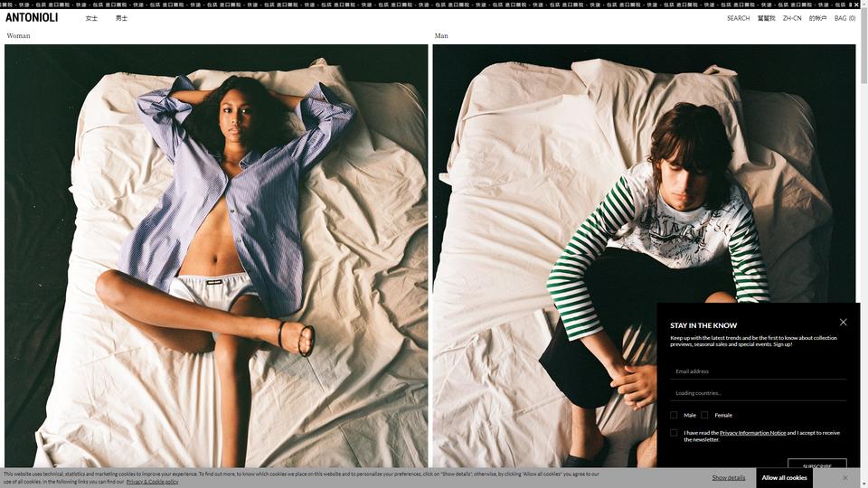Click the Man label link
Image resolution: width=868 pixels, height=488 pixels.
[441, 35]
